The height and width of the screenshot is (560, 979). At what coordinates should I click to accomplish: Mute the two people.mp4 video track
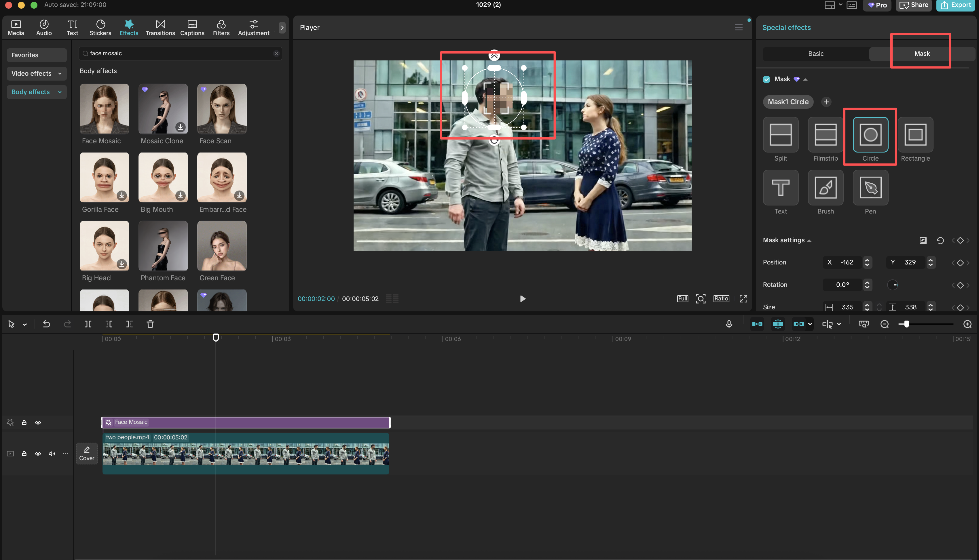[52, 454]
